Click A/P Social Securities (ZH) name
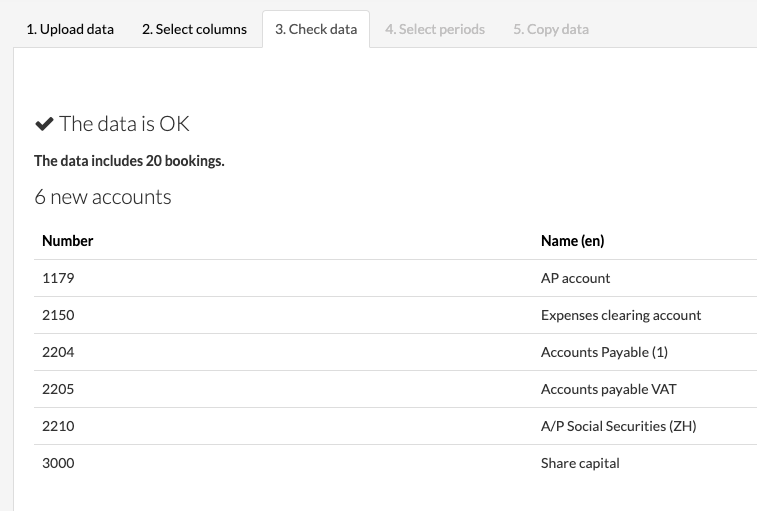757x511 pixels. pos(618,426)
